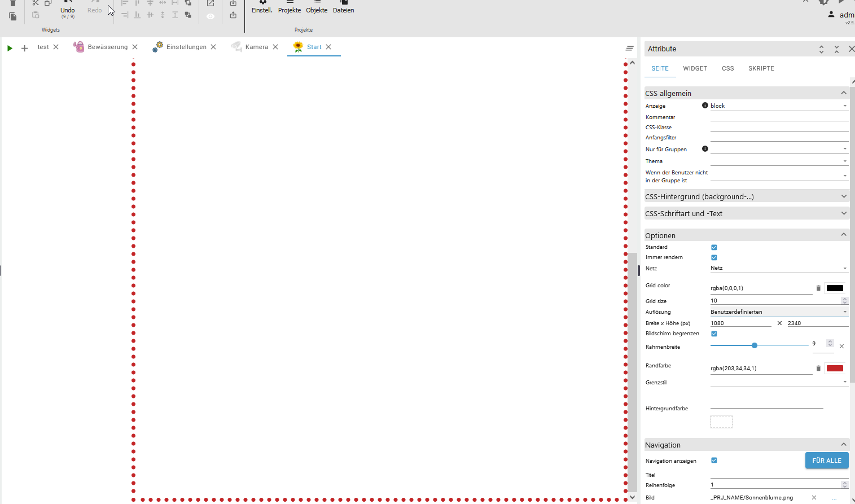This screenshot has height=504, width=855.
Task: Click into the Kommentar input field
Action: 778,117
